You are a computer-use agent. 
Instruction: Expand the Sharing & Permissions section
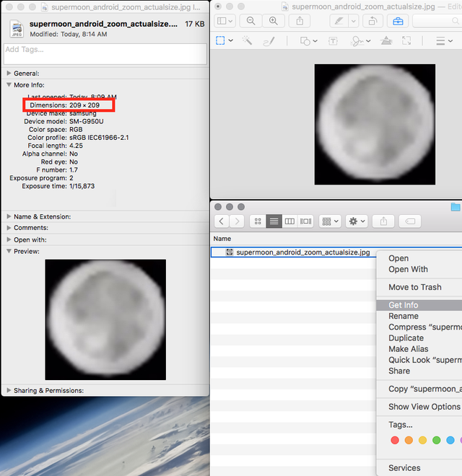[9, 390]
